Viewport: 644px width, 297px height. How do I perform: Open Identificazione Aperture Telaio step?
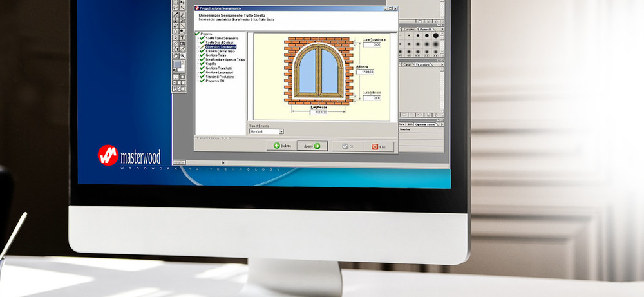tap(225, 59)
